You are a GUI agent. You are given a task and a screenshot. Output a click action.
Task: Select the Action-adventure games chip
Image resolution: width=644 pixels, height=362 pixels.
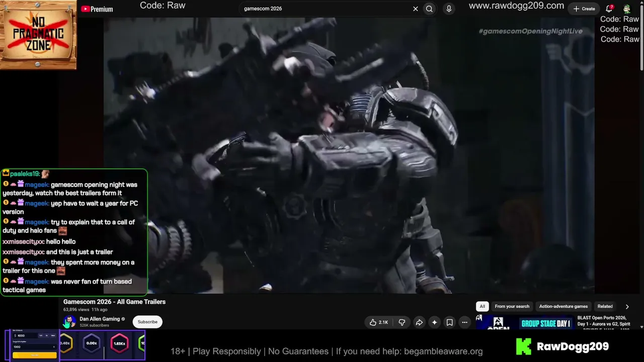coord(563,306)
